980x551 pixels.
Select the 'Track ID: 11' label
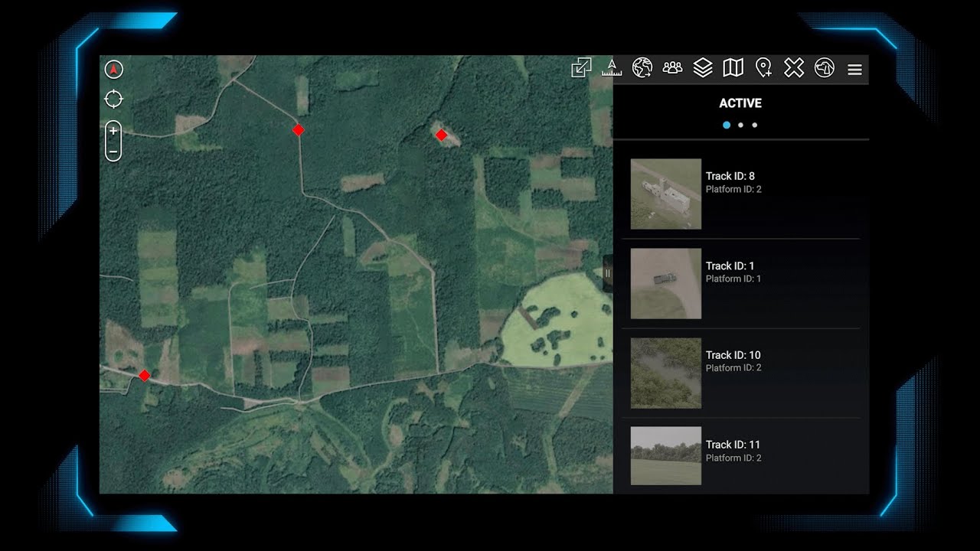point(733,445)
